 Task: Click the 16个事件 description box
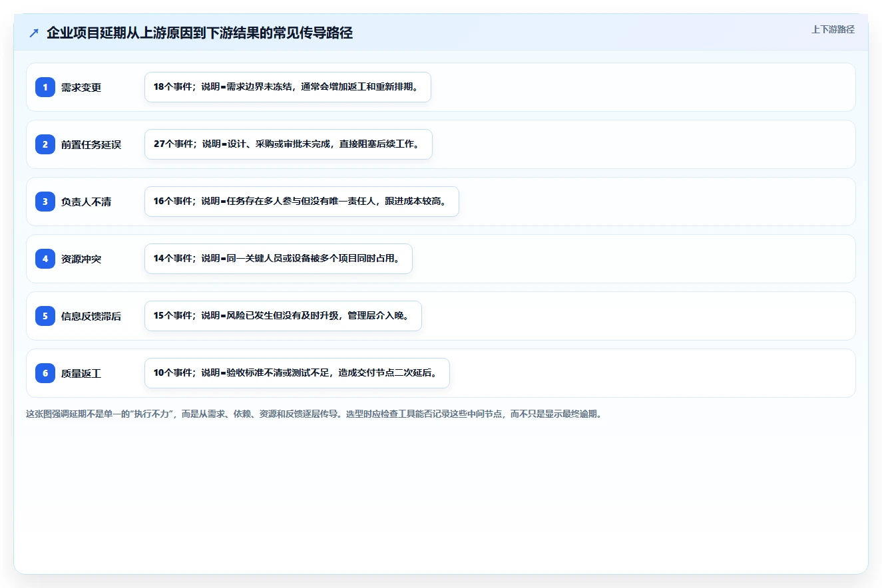(302, 202)
